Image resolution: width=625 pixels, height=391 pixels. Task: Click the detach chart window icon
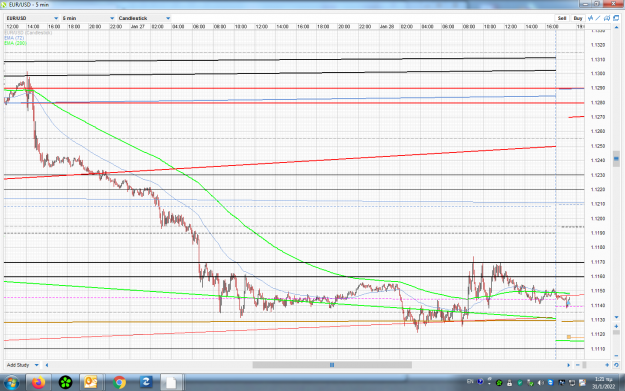tap(616, 18)
